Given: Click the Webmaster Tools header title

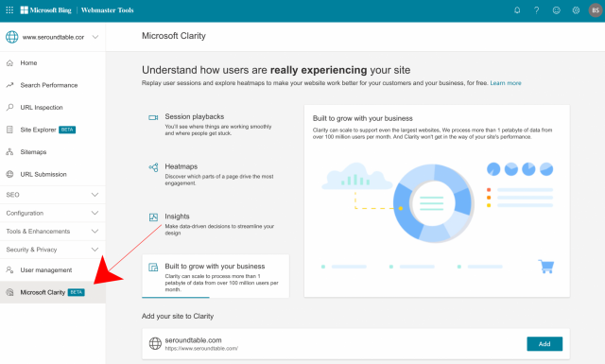Looking at the screenshot, I should pyautogui.click(x=107, y=10).
